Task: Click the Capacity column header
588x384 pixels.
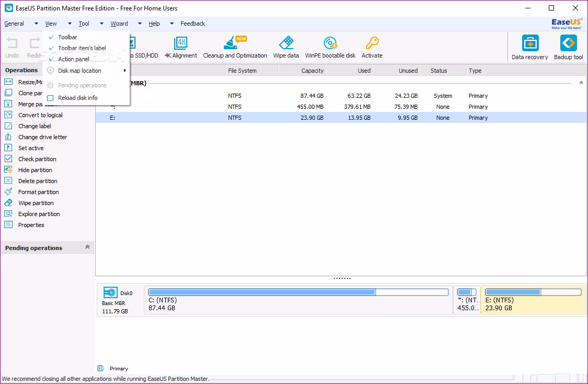Action: [302, 71]
